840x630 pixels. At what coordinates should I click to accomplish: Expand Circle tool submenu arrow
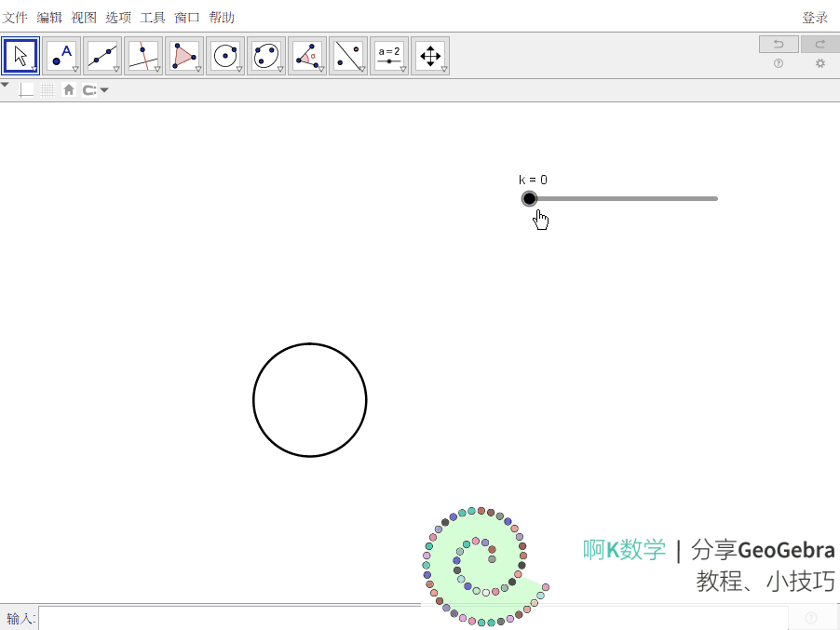point(239,69)
